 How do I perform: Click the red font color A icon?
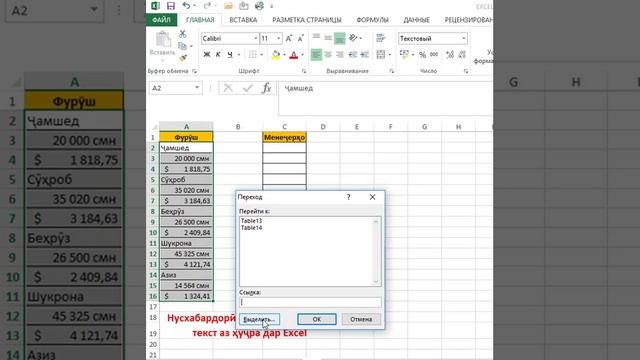pos(293,54)
